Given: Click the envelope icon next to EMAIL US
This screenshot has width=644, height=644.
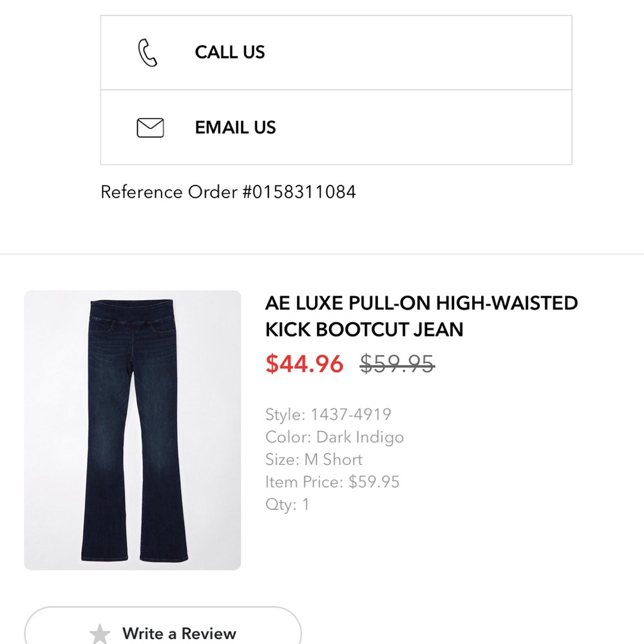Looking at the screenshot, I should pos(150,128).
